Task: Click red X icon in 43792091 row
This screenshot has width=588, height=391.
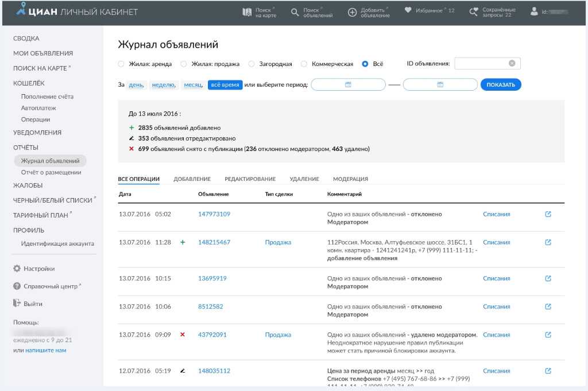Action: 183,334
